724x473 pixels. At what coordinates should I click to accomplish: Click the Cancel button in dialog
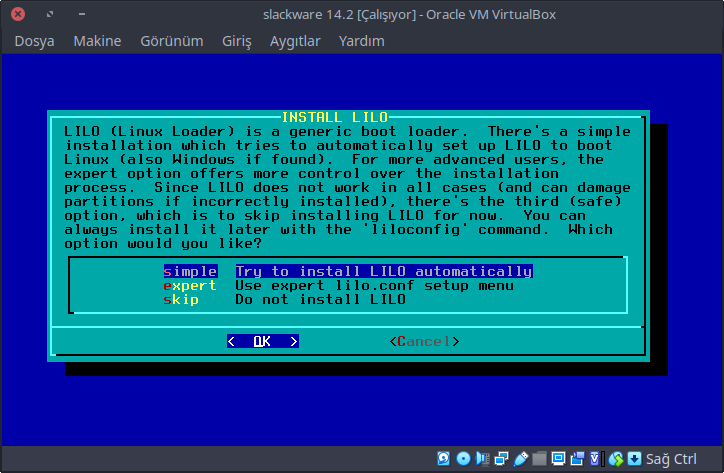click(x=424, y=341)
